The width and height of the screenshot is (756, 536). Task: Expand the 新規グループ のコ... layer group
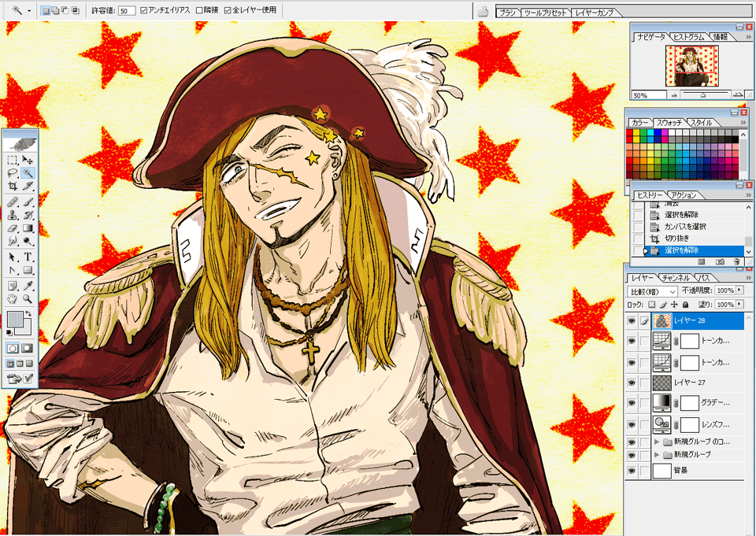pos(656,441)
